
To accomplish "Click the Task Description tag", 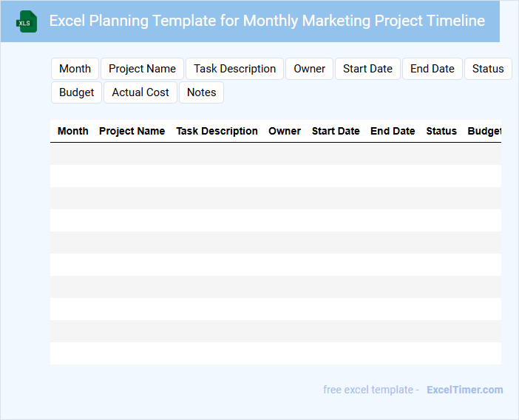I will coord(234,69).
